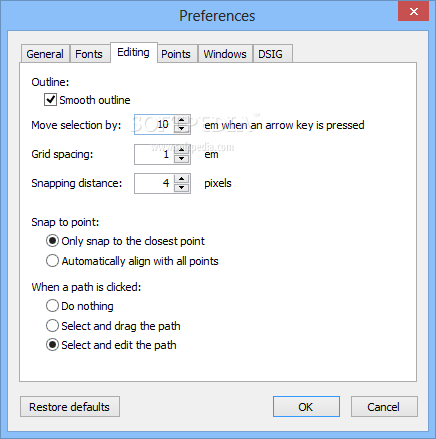Confirm preferences with OK

tap(306, 407)
